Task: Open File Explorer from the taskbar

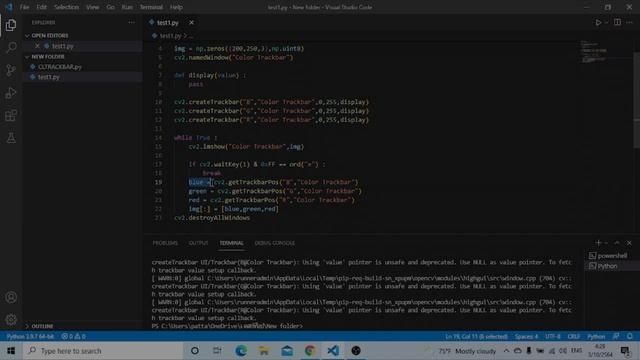Action: [x=264, y=351]
